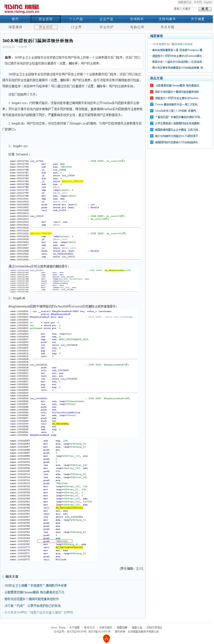
Task: Open the Twitter 遭拒绝服务攻击 hot article
Action: [x=177, y=104]
